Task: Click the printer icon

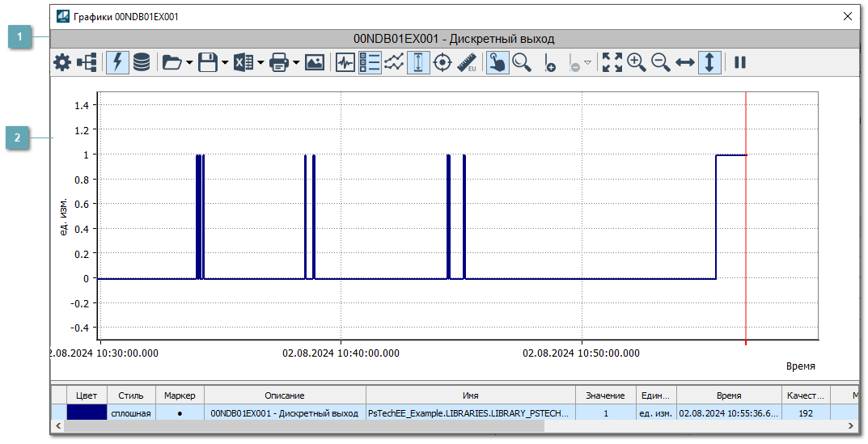Action: [279, 62]
